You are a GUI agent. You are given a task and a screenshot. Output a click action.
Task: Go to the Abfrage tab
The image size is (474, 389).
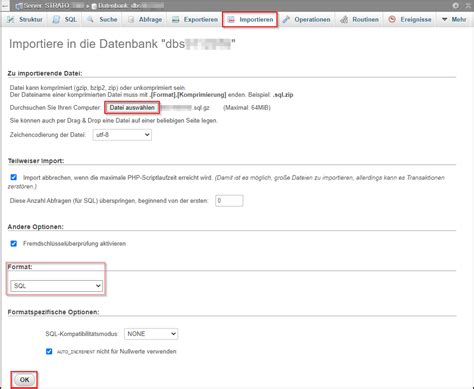pos(145,20)
